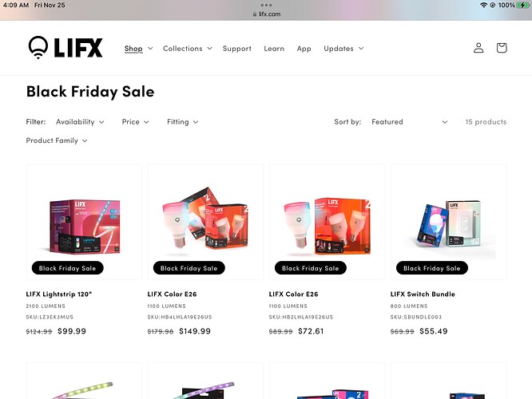Tap the battery status icon
This screenshot has width=532, height=399.
(x=523, y=5)
